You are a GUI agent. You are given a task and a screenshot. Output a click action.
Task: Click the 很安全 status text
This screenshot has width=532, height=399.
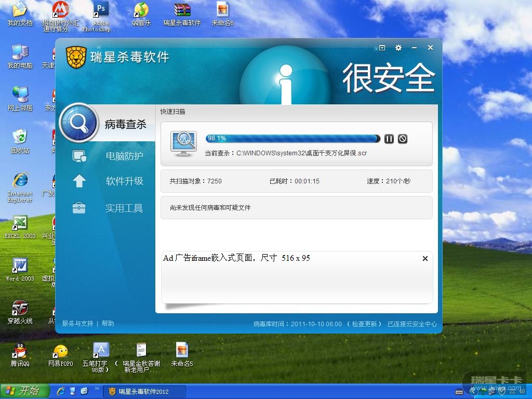(x=388, y=78)
